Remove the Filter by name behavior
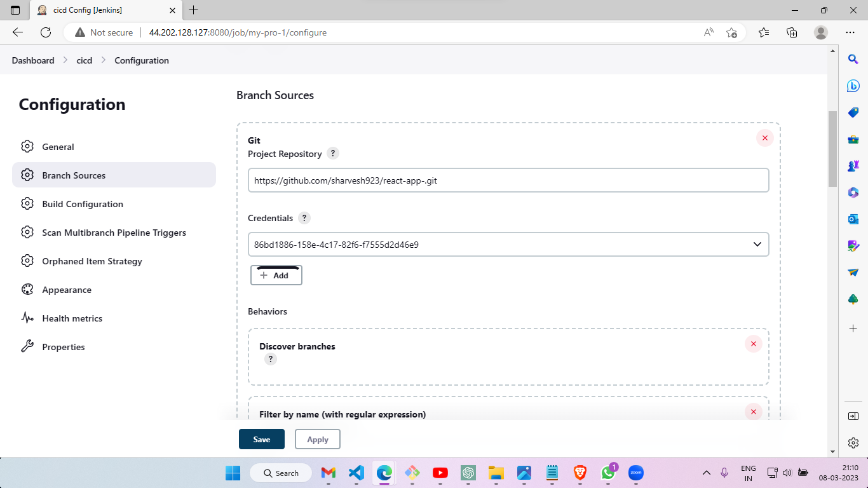 click(754, 412)
